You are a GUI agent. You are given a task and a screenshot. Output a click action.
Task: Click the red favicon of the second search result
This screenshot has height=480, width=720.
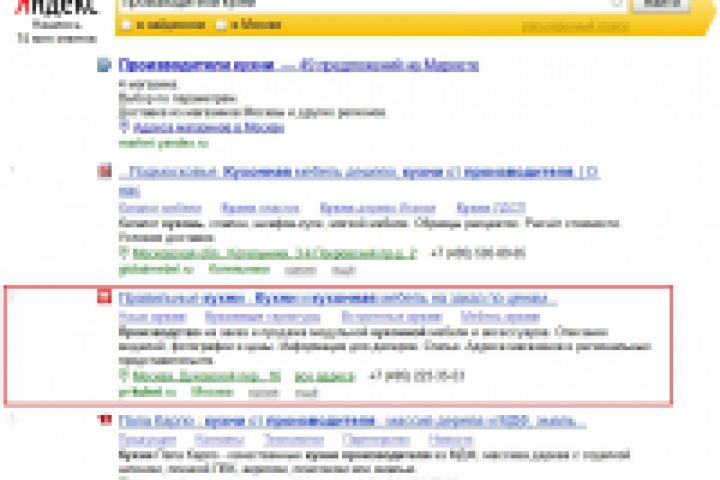[104, 171]
